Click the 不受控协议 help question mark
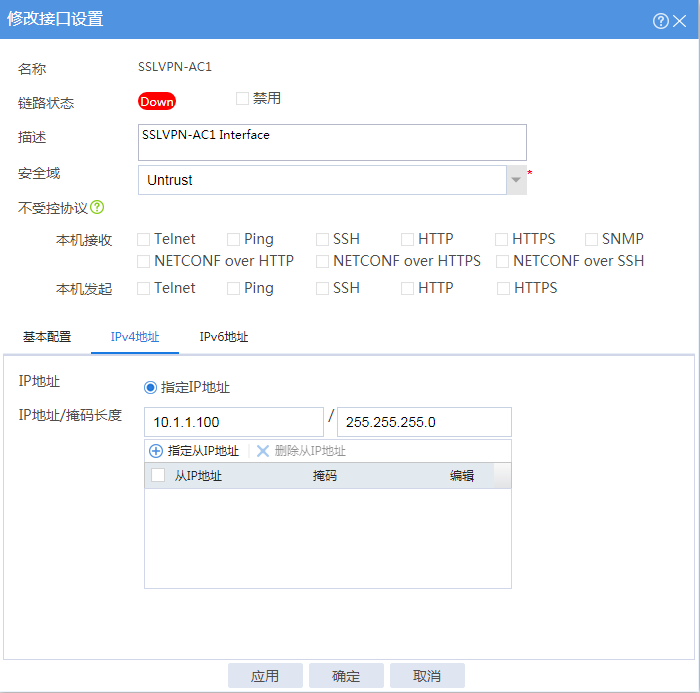Viewport: 700px width, 693px height. coord(97,208)
